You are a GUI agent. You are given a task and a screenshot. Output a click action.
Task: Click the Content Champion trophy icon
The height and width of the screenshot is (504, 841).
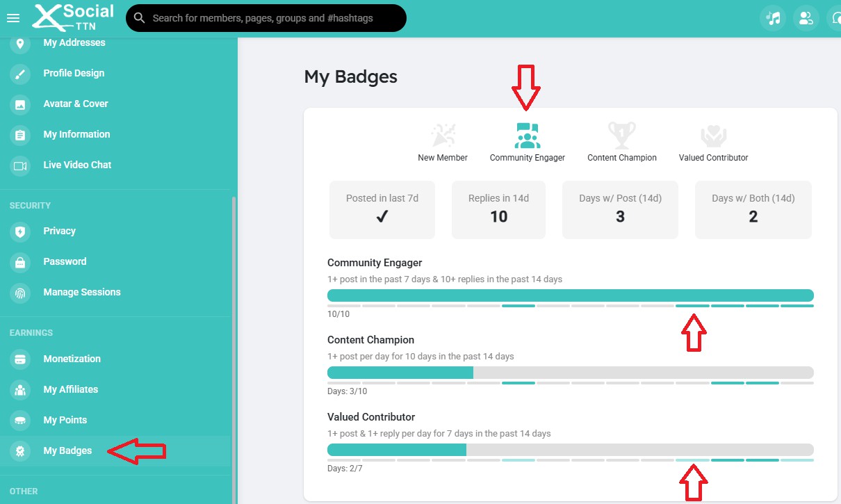click(621, 136)
